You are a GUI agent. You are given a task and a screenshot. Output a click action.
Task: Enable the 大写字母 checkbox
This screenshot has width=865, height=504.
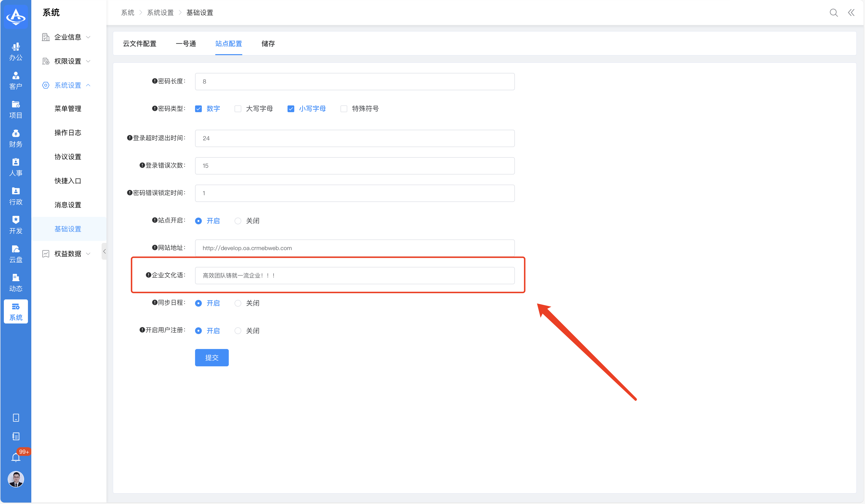pos(237,109)
